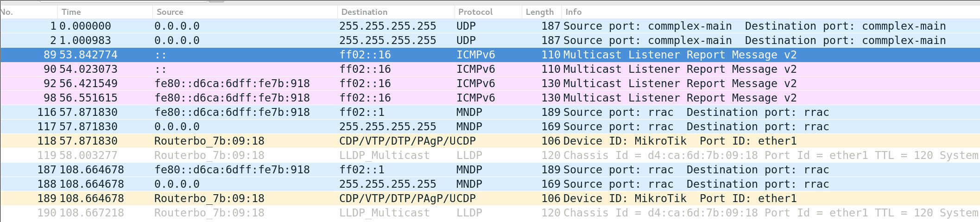Screen dimensions: 980x222
Task: Select packet 2 UDP broadcast row
Action: [490, 40]
